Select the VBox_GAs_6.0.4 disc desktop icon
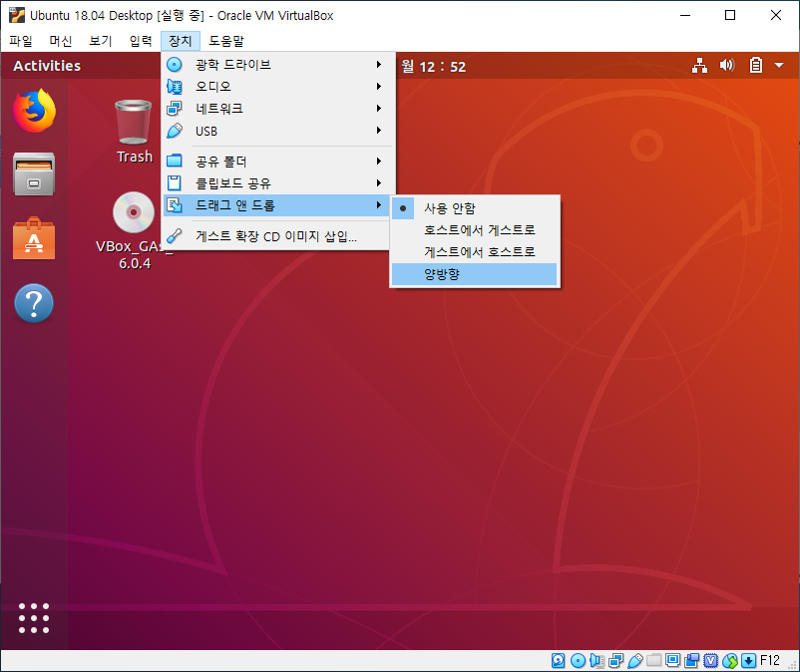 (135, 231)
